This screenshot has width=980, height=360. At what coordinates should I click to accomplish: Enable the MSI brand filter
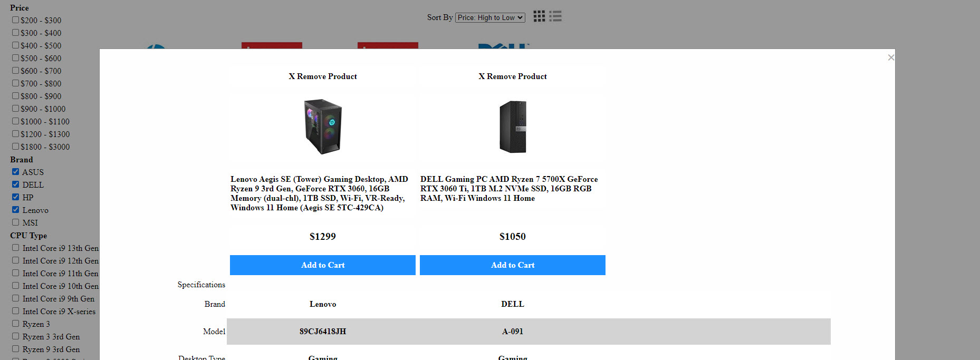(16, 222)
